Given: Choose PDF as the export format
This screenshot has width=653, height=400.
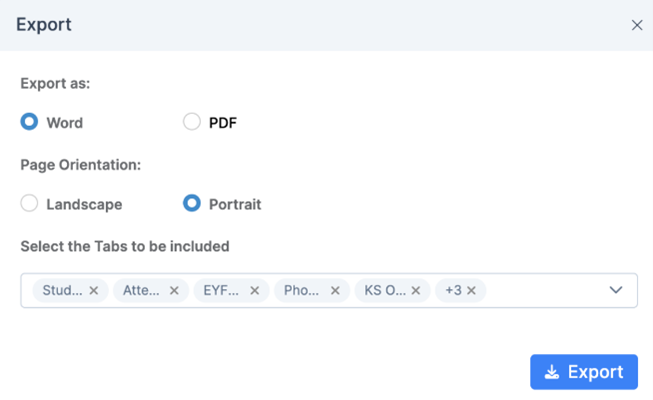Looking at the screenshot, I should click(192, 122).
